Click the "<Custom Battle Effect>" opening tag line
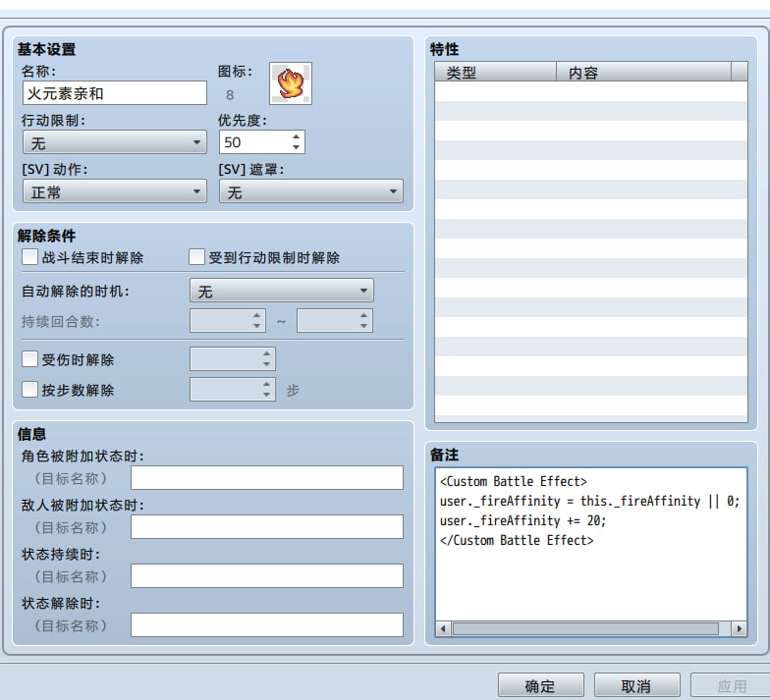This screenshot has width=770, height=700. [x=513, y=481]
